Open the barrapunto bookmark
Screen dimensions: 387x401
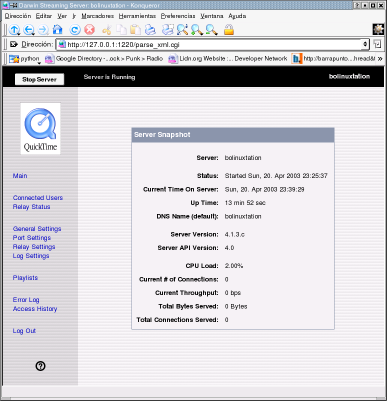(x=333, y=59)
